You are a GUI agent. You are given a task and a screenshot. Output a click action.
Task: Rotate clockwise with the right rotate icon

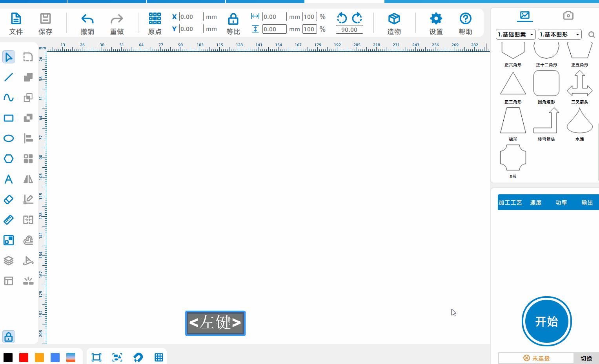[357, 18]
